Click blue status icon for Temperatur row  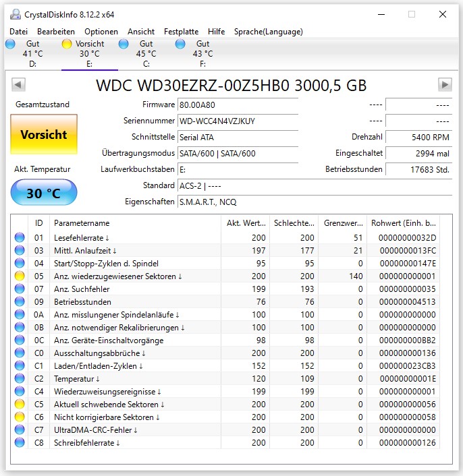click(x=20, y=378)
